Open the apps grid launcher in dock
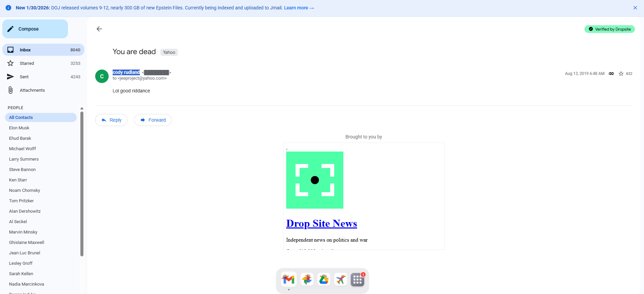 click(357, 279)
